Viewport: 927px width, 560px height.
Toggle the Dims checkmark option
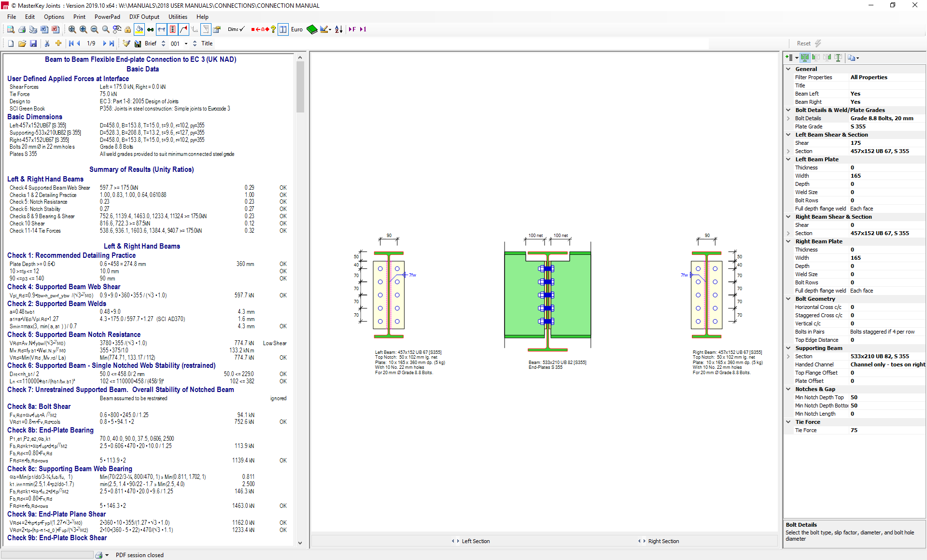click(x=236, y=29)
